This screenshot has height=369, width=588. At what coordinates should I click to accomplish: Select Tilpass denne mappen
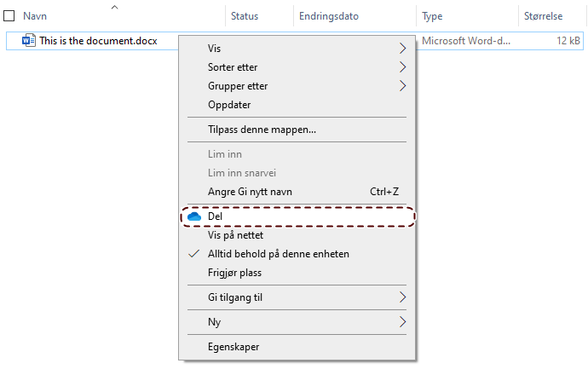click(x=262, y=130)
